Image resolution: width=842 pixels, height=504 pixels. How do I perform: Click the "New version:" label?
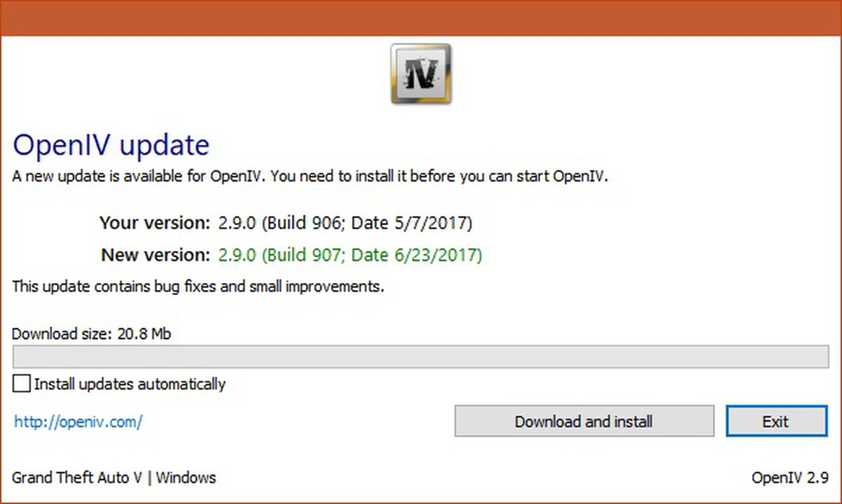tap(155, 254)
